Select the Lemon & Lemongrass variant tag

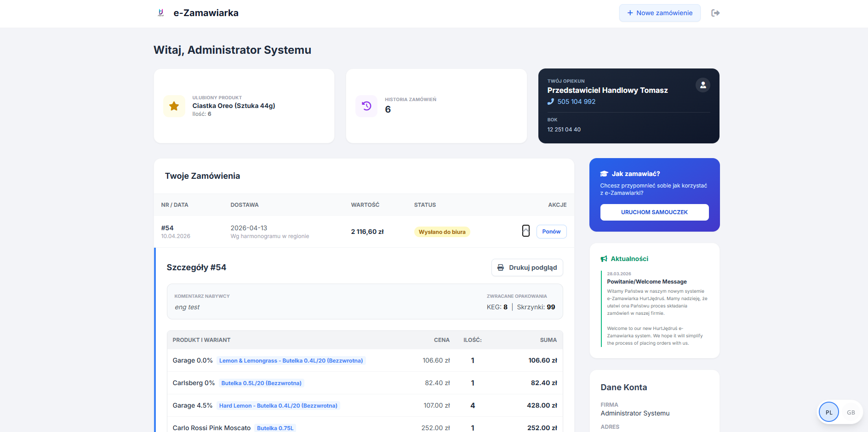click(x=291, y=361)
